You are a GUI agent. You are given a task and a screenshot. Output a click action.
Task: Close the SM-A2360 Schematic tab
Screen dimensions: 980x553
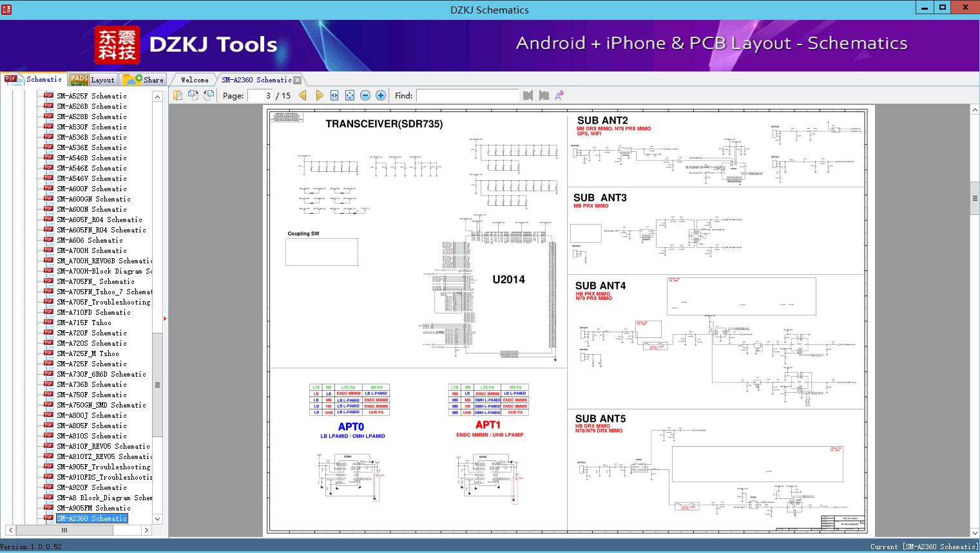[297, 80]
